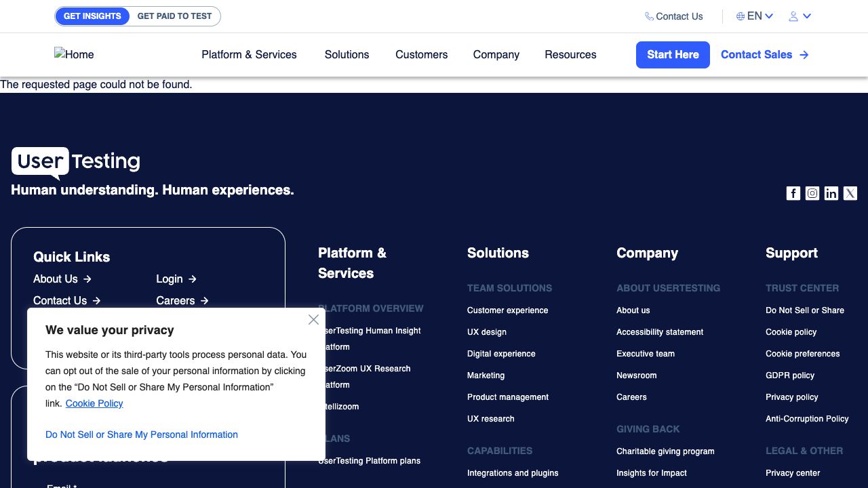The width and height of the screenshot is (868, 488).
Task: Open UserTesting X (Twitter) icon
Action: (x=850, y=193)
